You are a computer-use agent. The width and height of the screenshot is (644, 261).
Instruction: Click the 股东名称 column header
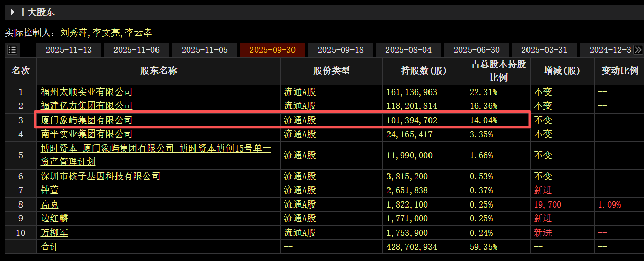coord(159,71)
